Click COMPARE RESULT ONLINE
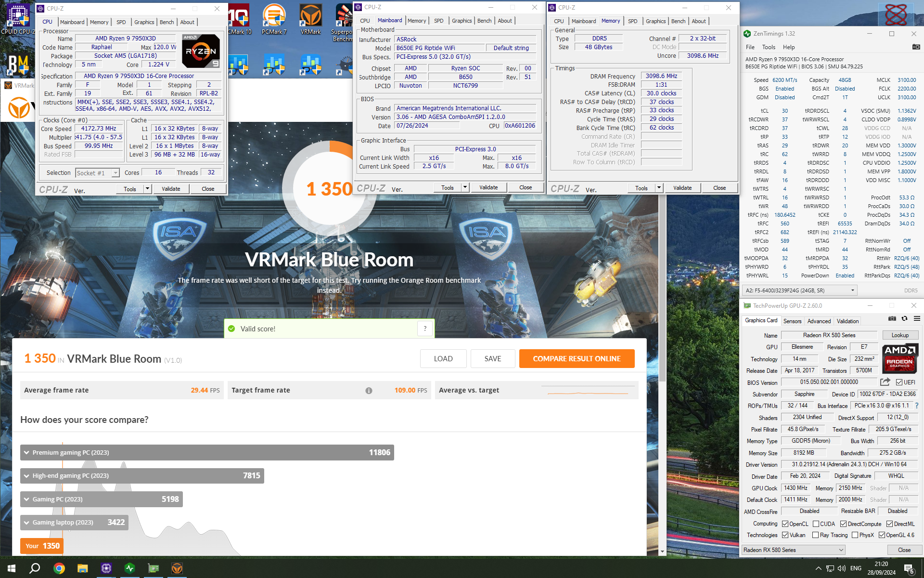This screenshot has width=924, height=578. [577, 359]
